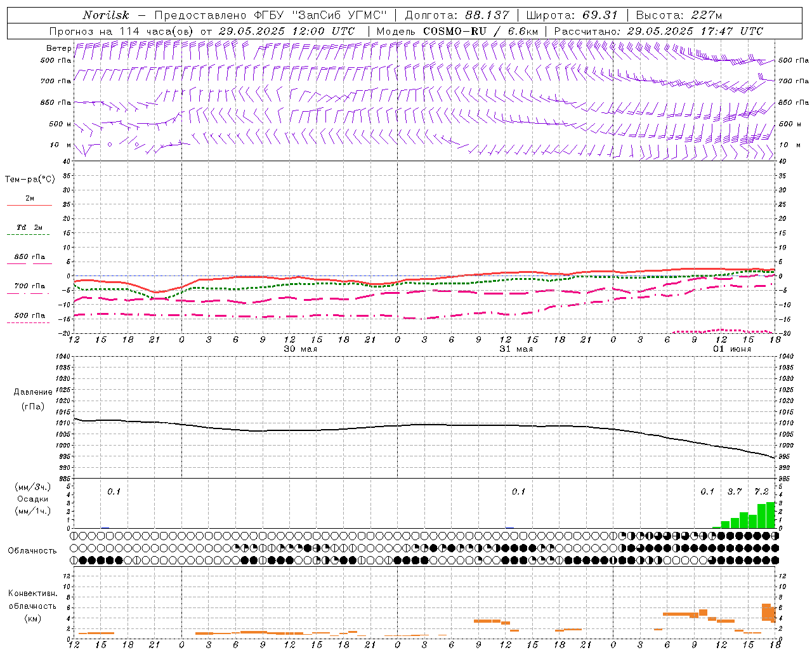Click the "Облачность" cloud cover label

point(32,550)
